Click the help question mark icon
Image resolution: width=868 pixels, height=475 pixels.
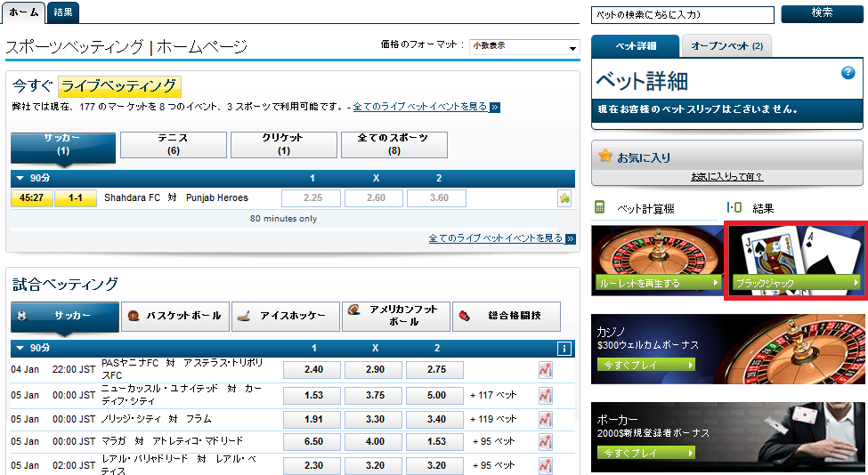pos(848,73)
